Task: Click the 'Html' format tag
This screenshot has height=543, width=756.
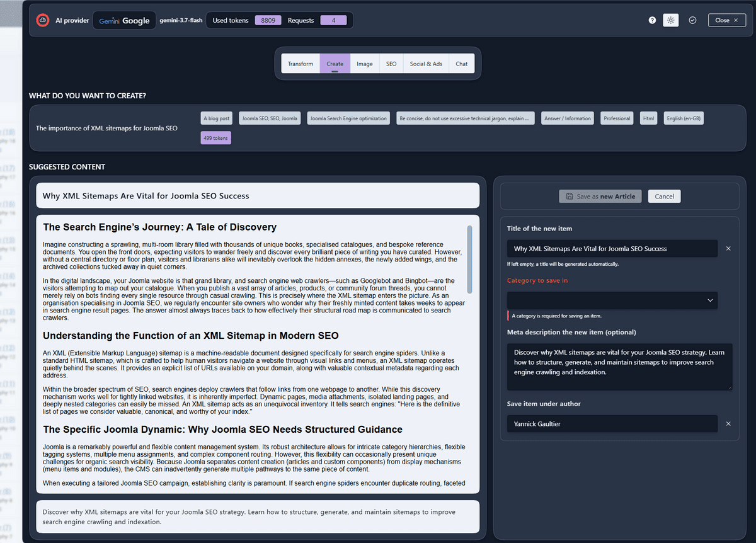Action: [648, 118]
